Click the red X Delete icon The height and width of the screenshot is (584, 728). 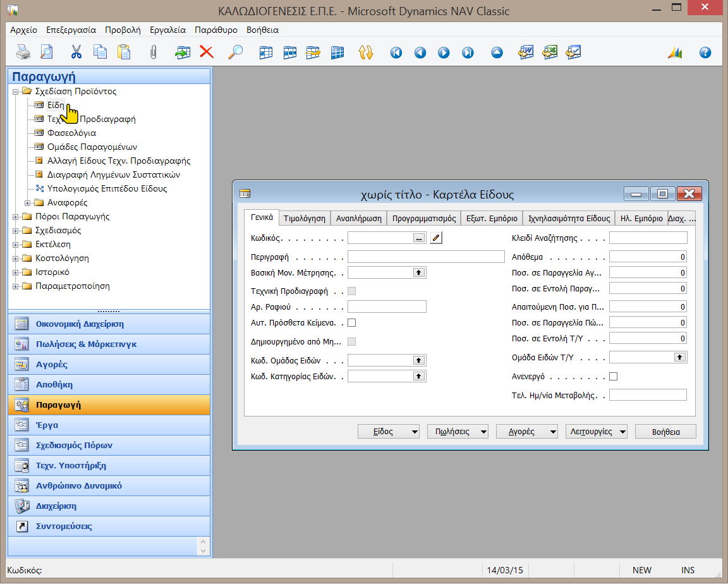(207, 52)
